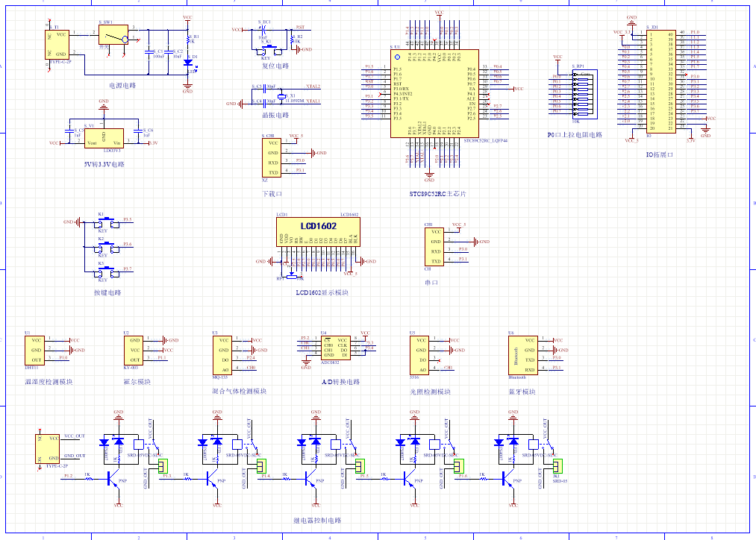
Task: Click the K2 key button symbol
Action: click(102, 245)
